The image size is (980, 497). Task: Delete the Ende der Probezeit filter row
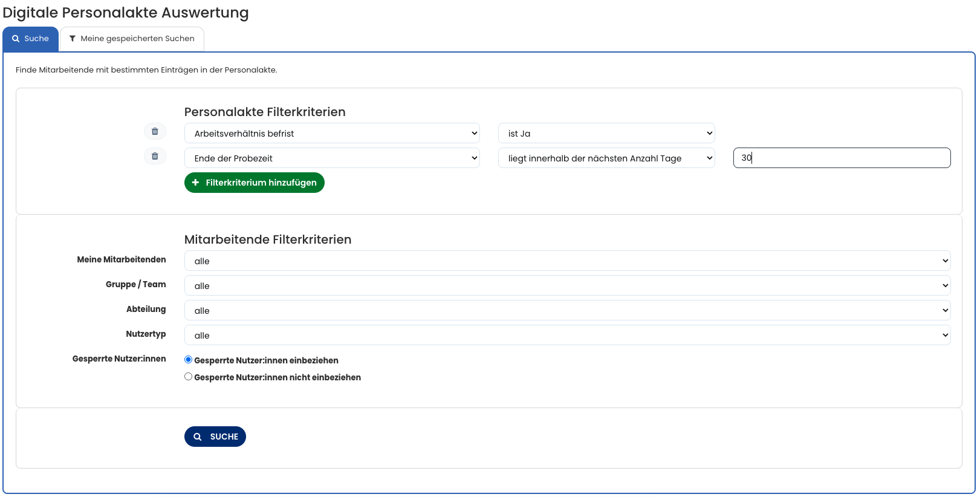155,156
